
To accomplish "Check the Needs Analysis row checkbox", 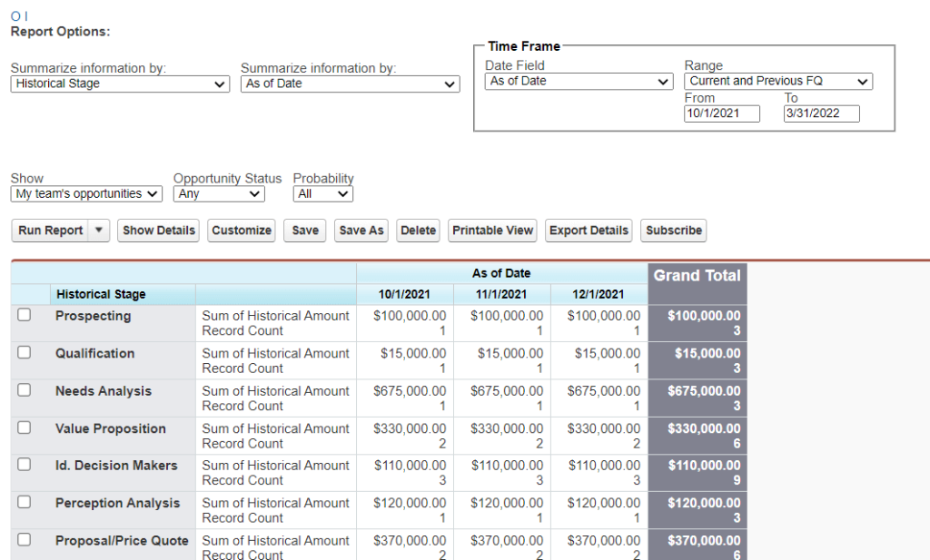I will [24, 390].
